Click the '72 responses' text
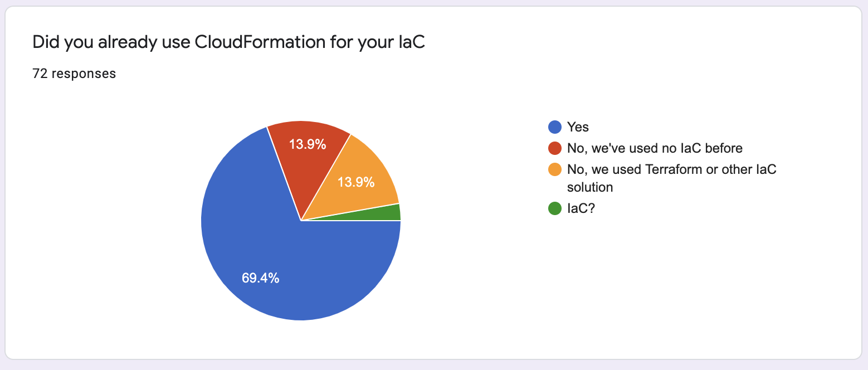Viewport: 868px width, 370px height. pyautogui.click(x=74, y=74)
